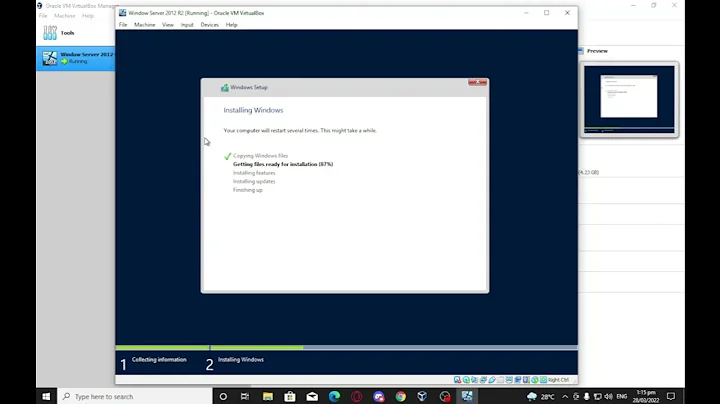Screen dimensions: 720x404
Task: Click 'Installing Windows' stage 2 label at bottom
Action: (241, 359)
